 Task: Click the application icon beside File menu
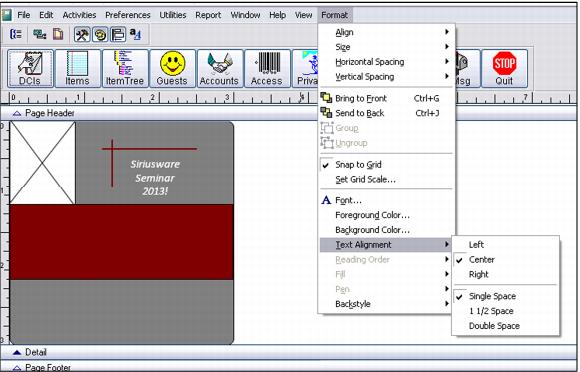click(7, 15)
